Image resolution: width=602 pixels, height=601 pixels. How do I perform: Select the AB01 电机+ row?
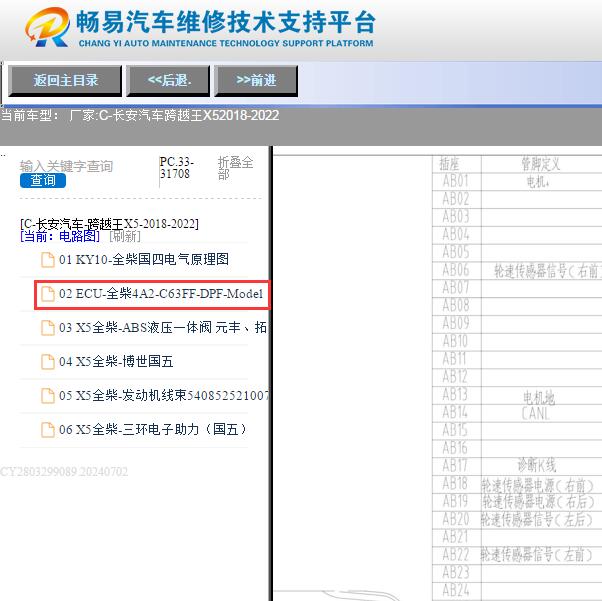point(517,181)
